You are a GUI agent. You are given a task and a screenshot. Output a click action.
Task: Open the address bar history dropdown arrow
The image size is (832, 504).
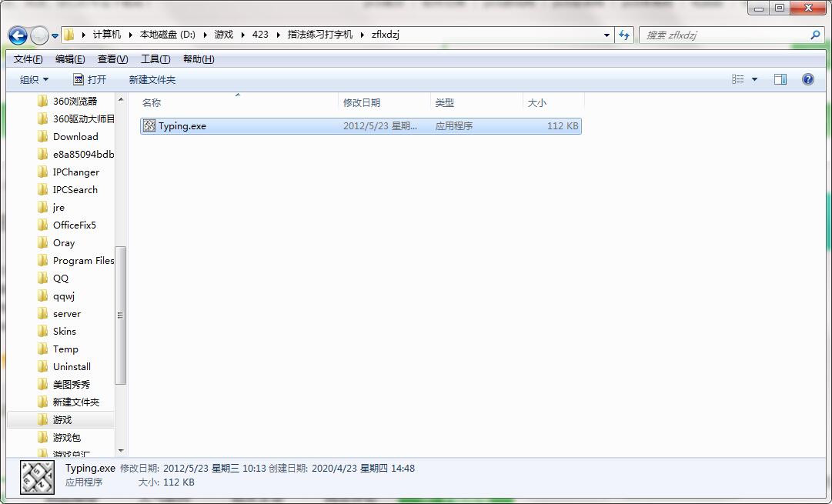click(607, 35)
